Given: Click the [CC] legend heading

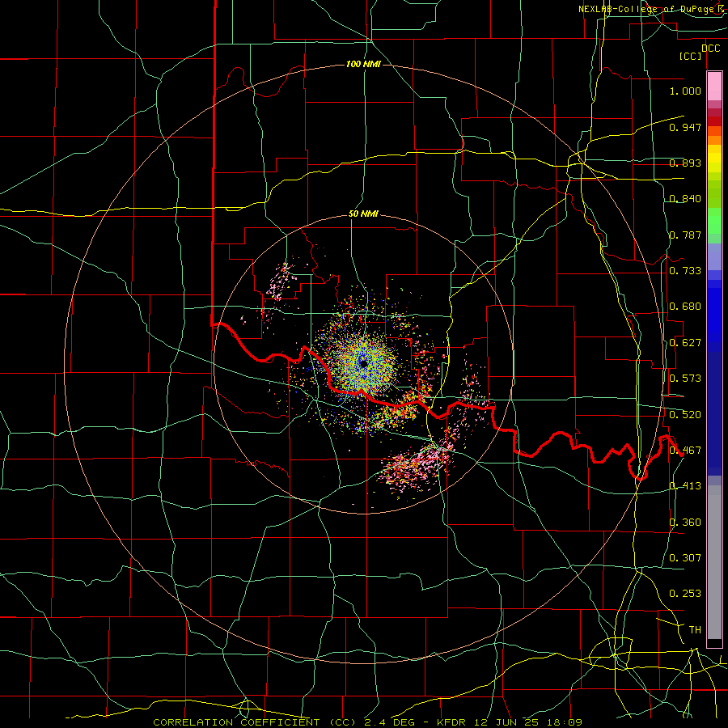Looking at the screenshot, I should click(691, 56).
